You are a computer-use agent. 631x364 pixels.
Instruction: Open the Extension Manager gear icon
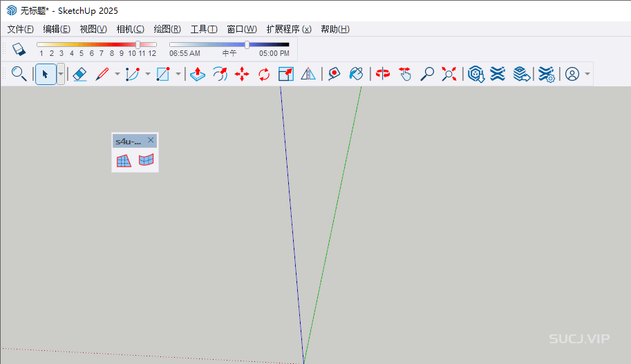tap(547, 75)
